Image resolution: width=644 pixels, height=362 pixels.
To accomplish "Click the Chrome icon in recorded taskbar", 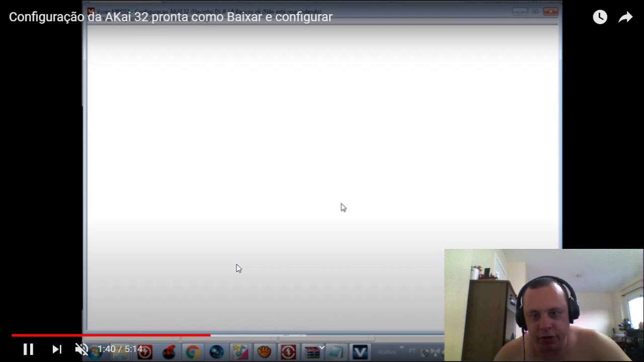I will tap(192, 352).
